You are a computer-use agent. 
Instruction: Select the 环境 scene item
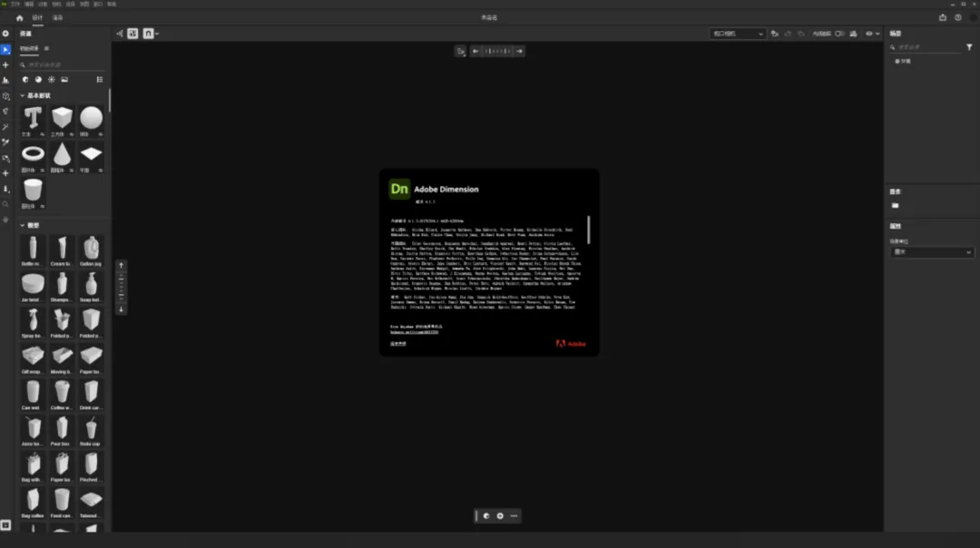point(903,61)
